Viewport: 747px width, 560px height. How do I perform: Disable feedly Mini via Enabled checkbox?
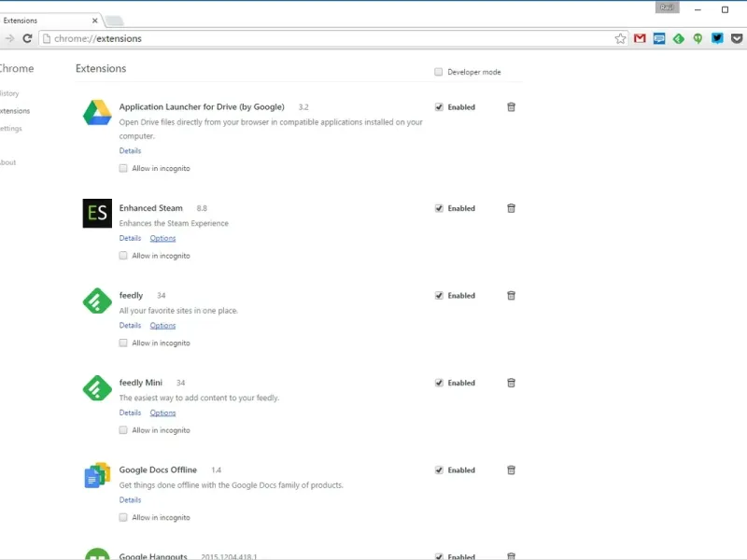coord(439,383)
